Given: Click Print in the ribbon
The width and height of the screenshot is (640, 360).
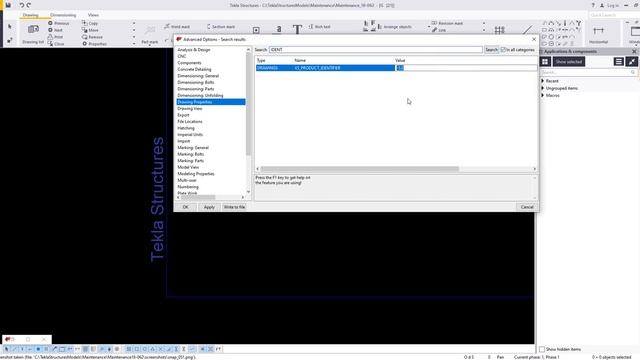Looking at the screenshot, I should tap(56, 37).
